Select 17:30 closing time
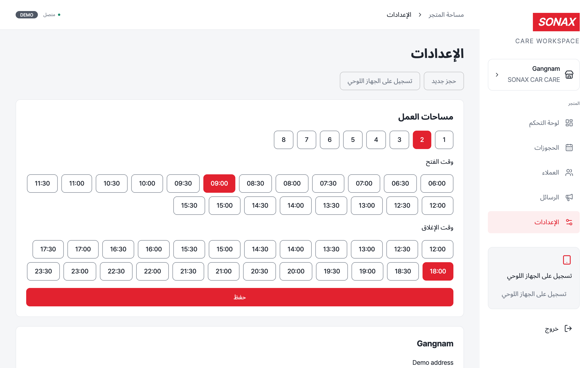The width and height of the screenshot is (588, 368). tap(48, 249)
